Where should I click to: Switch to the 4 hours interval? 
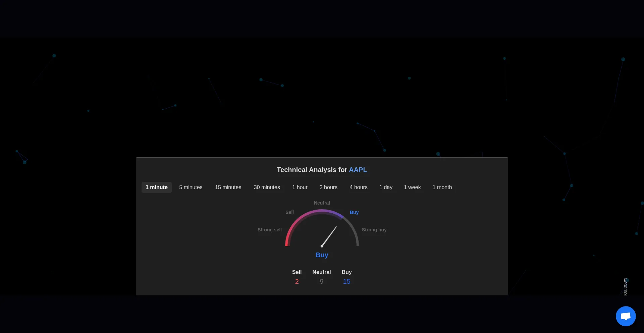point(358,187)
